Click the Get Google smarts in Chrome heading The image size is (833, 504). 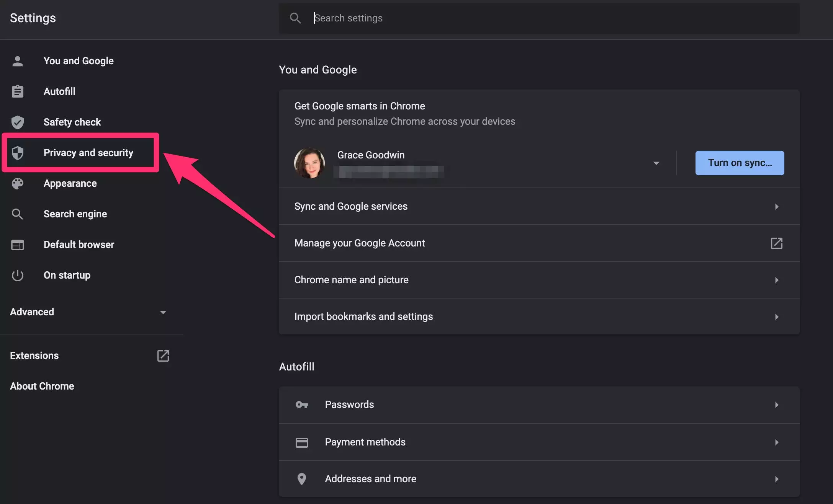coord(360,106)
